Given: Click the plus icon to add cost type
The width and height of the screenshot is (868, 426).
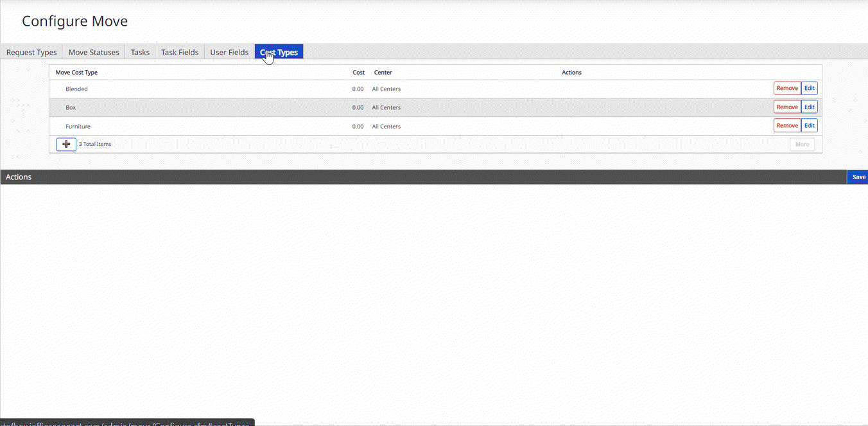Looking at the screenshot, I should [66, 144].
